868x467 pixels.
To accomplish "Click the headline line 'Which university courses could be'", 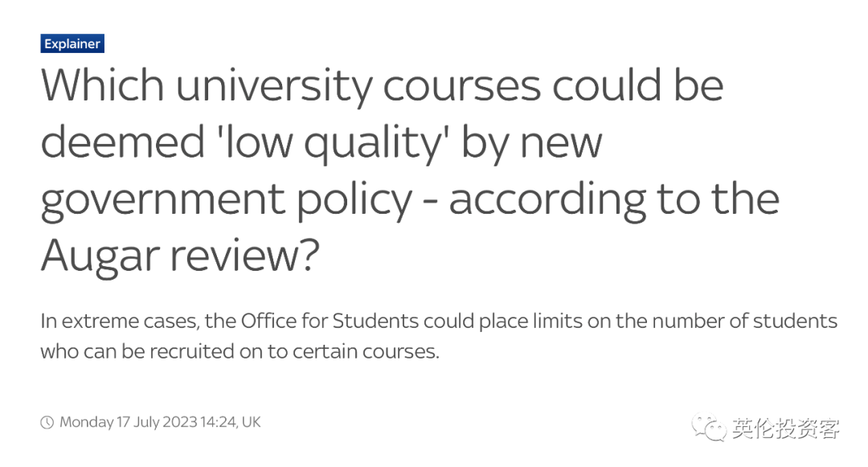I will click(382, 86).
